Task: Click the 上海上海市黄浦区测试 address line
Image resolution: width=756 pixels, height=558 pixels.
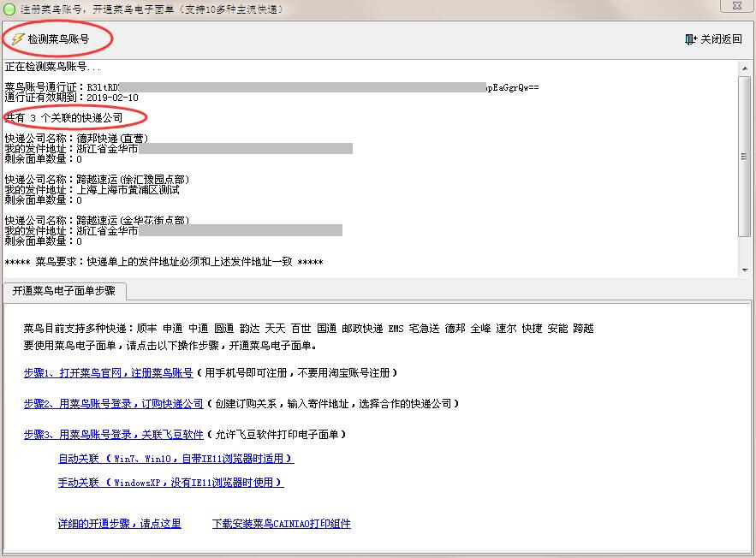Action: [92, 190]
